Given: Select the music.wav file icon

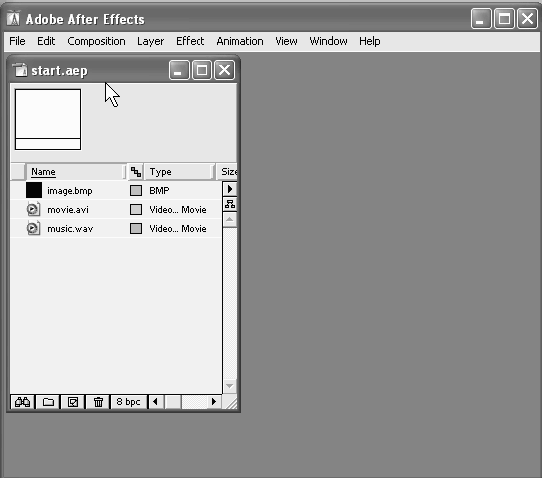Looking at the screenshot, I should (x=33, y=228).
